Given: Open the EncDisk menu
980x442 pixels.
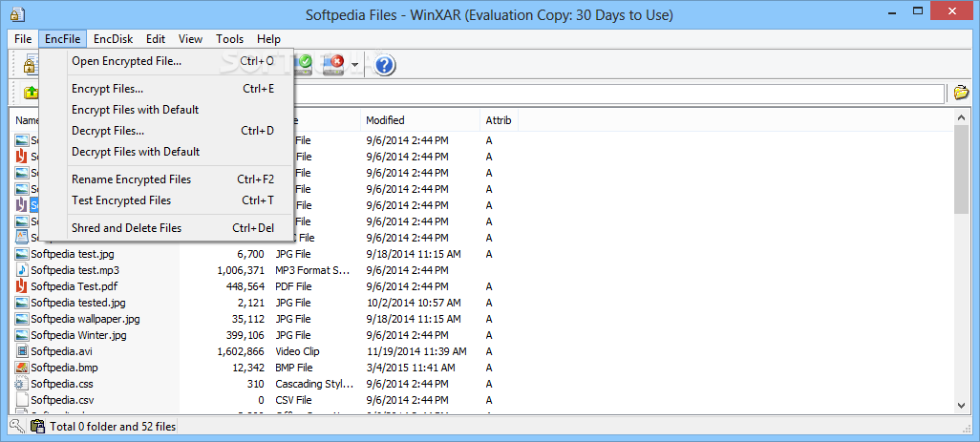Looking at the screenshot, I should tap(113, 39).
